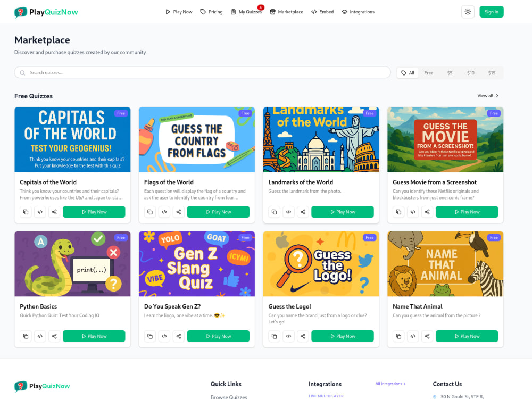Copy the Python Basics quiz
Screen dimensions: 532x399
[x=26, y=336]
